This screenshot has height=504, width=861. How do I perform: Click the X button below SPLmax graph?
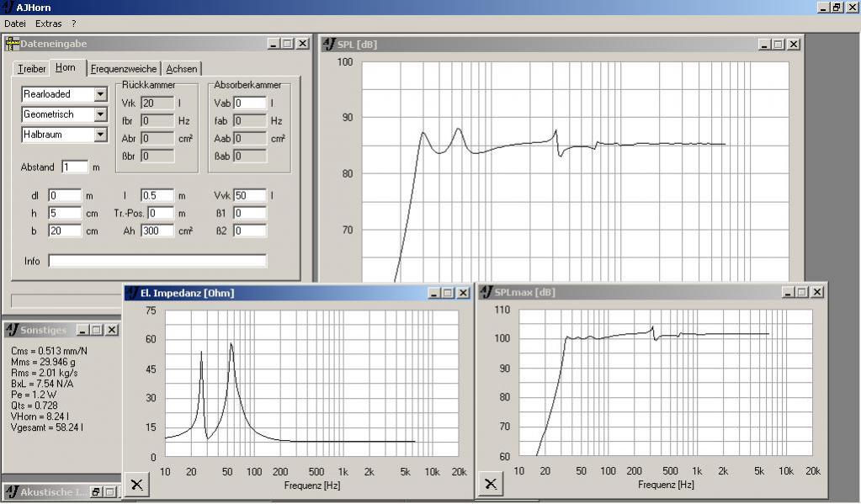(x=491, y=484)
